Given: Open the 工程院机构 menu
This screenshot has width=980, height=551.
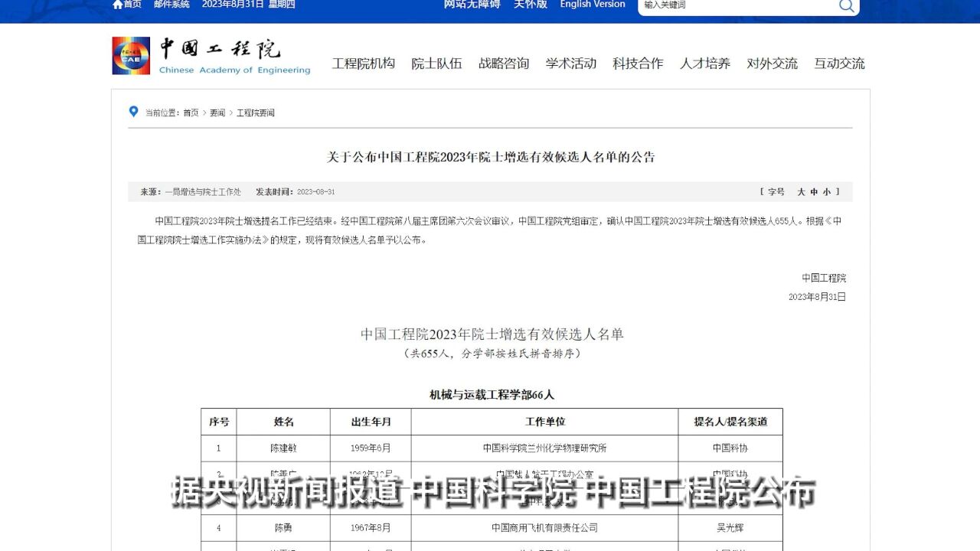Looking at the screenshot, I should [364, 64].
